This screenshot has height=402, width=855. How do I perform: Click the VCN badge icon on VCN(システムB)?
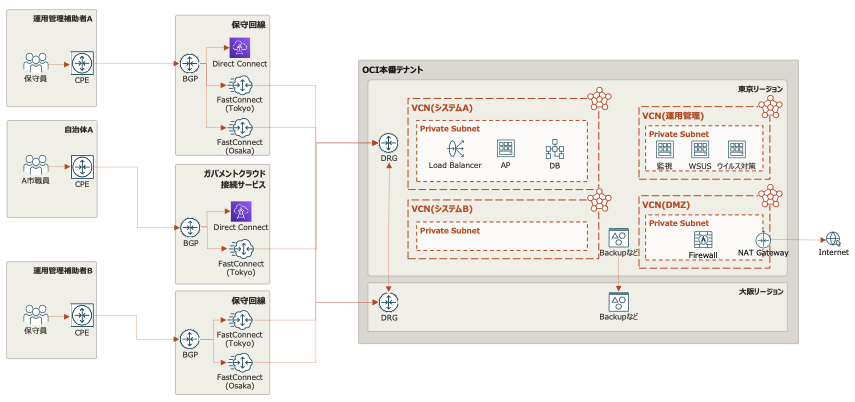point(600,199)
